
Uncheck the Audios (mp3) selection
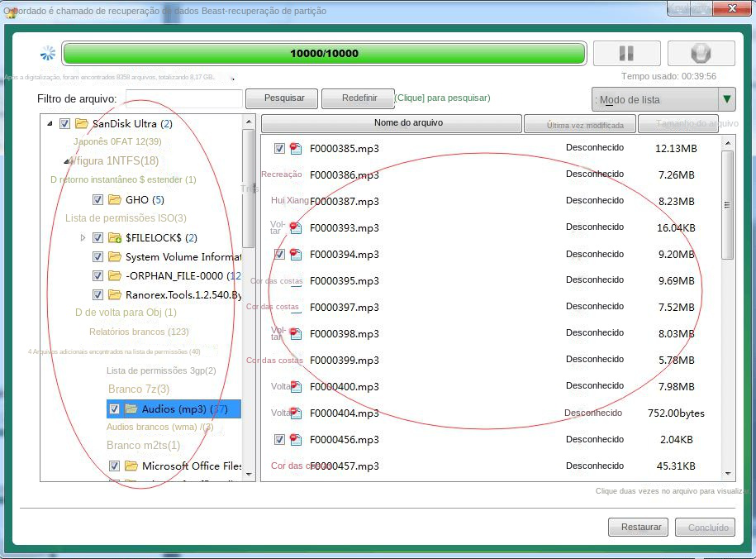point(114,408)
